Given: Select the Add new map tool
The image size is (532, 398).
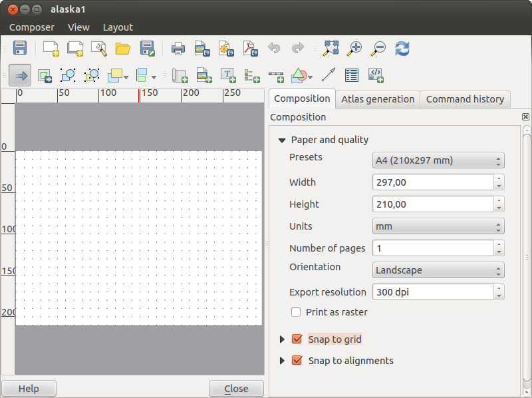Looking at the screenshot, I should click(180, 75).
